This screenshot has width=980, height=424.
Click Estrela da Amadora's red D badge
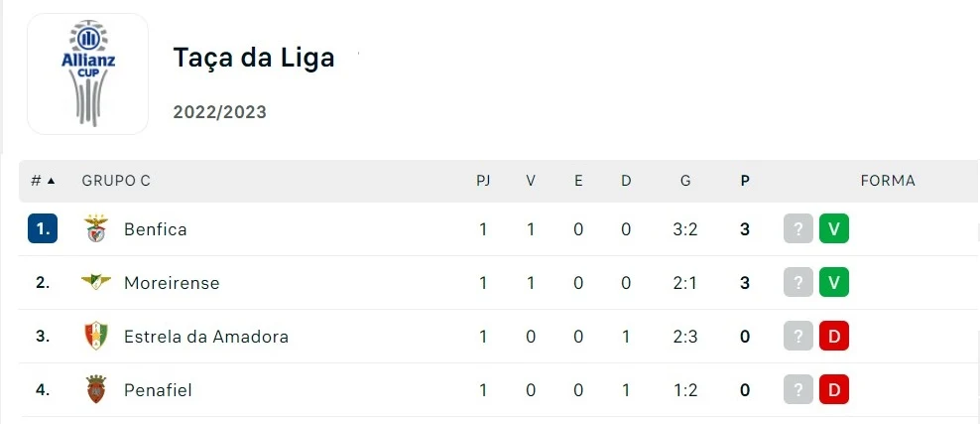point(834,337)
